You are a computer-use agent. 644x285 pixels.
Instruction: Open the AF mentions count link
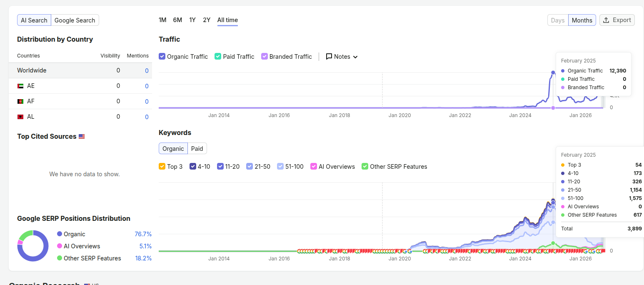tap(147, 102)
